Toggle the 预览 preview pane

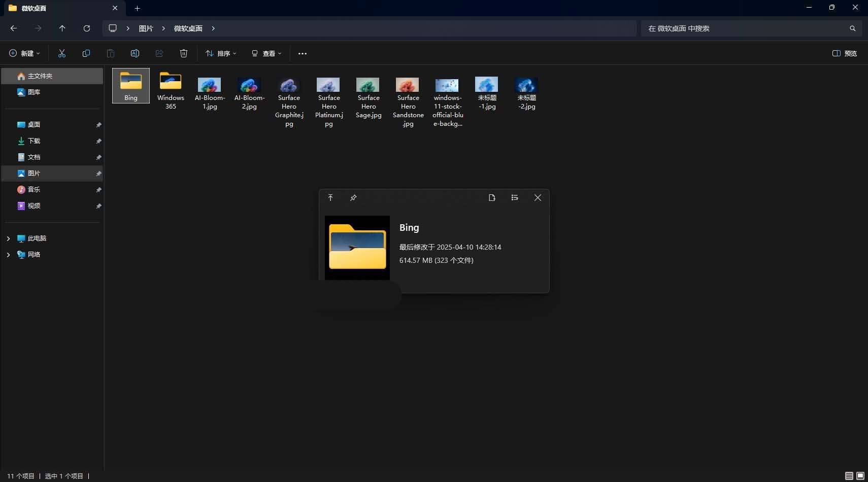845,53
